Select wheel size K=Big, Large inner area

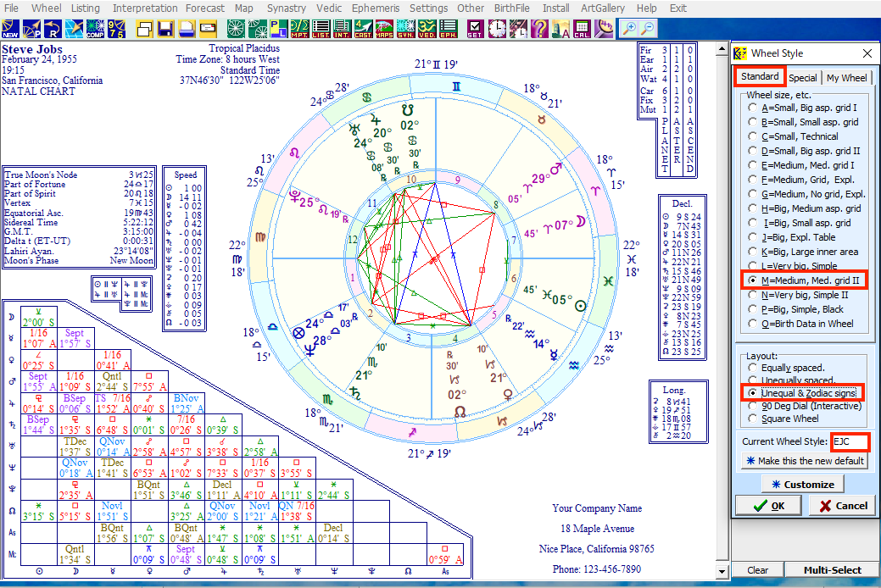click(804, 252)
